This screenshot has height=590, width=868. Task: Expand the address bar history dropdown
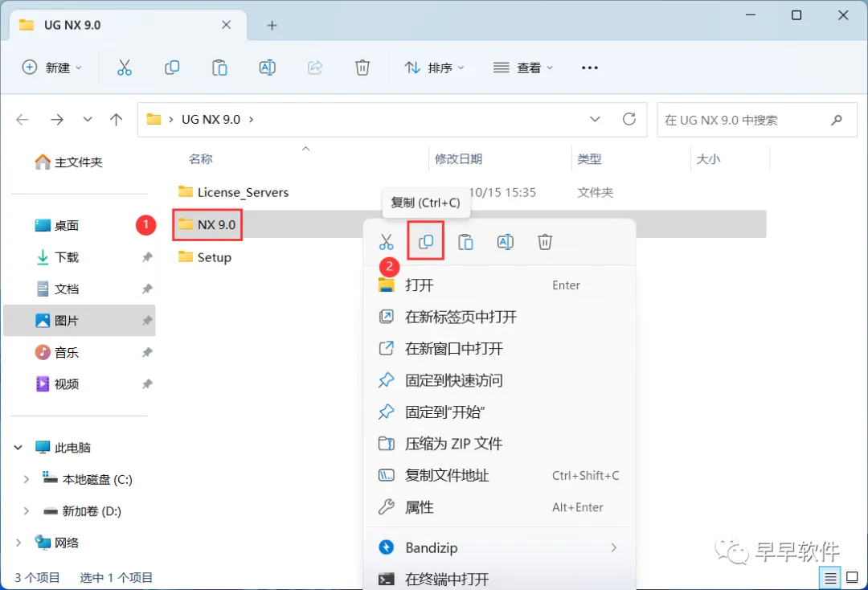click(x=595, y=119)
